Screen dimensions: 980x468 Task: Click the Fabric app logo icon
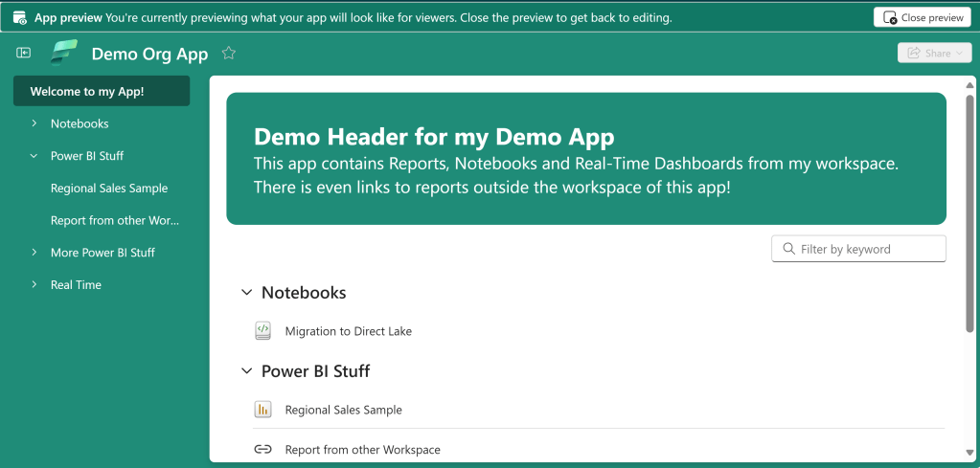(x=65, y=54)
